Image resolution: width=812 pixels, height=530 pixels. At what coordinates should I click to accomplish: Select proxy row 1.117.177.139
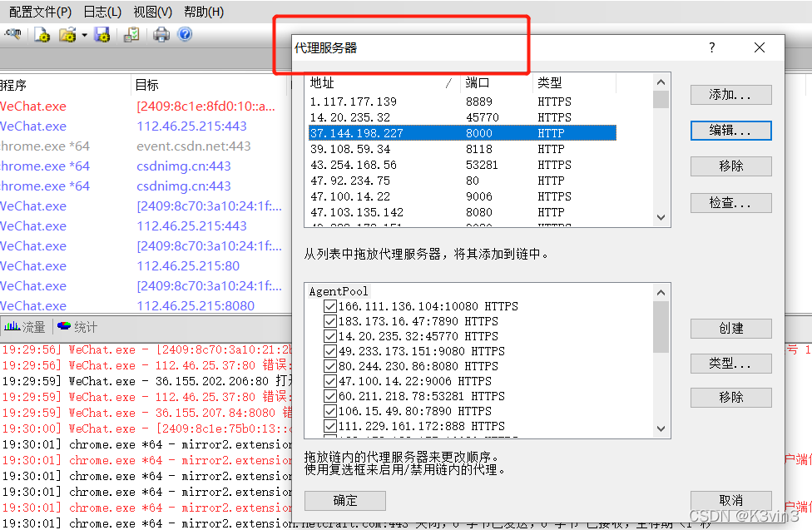[462, 102]
